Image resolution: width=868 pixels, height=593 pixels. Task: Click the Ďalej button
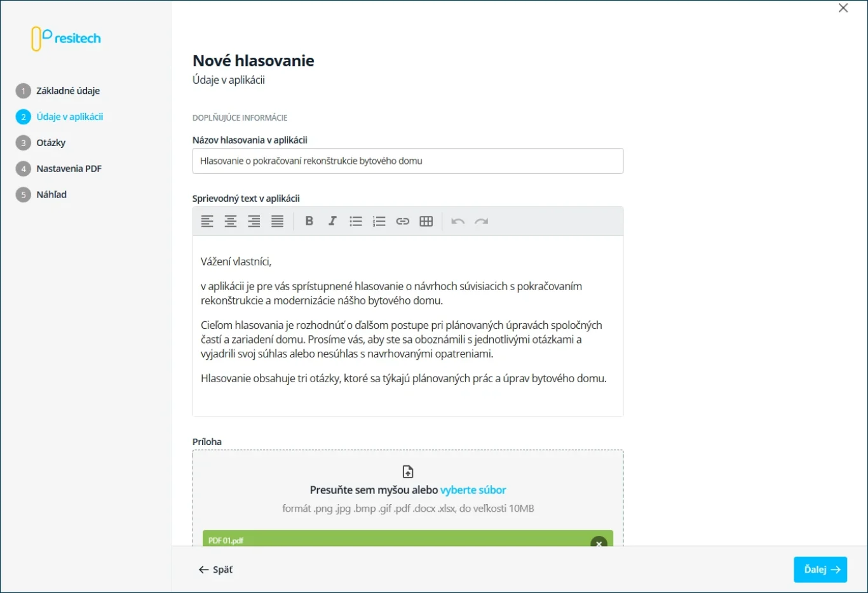(820, 570)
